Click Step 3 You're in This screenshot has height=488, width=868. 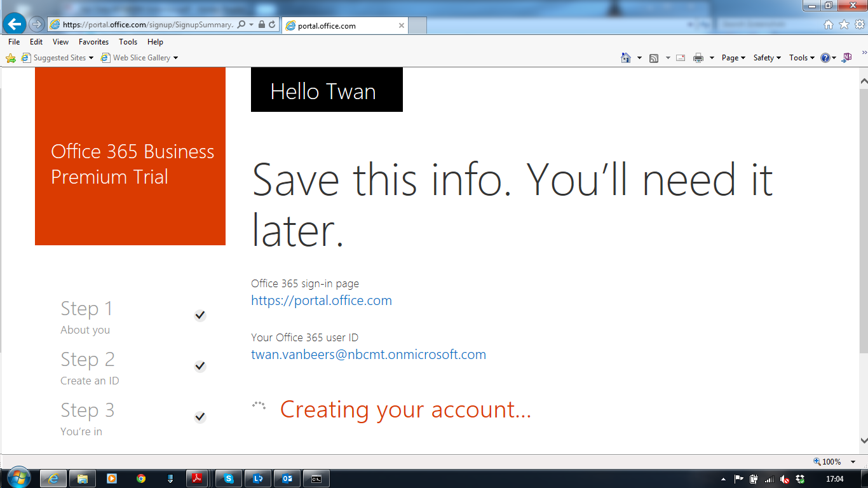click(x=87, y=419)
